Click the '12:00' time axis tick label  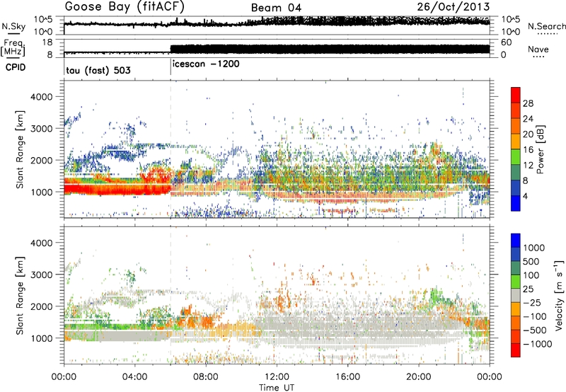[277, 377]
